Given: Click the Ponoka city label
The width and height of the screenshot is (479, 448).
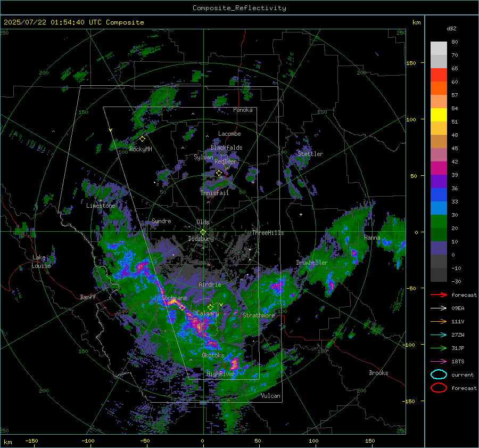Looking at the screenshot, I should pos(243,110).
